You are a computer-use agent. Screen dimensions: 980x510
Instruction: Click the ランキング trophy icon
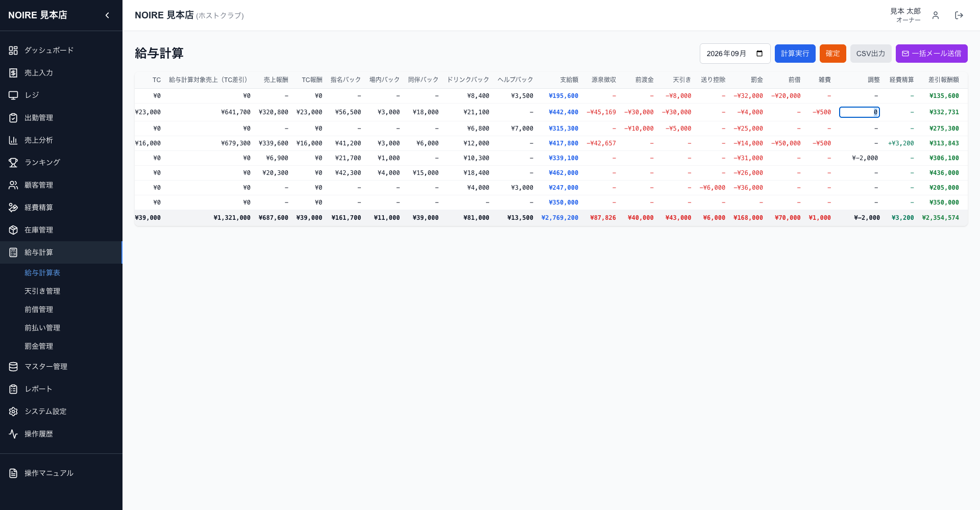[13, 163]
